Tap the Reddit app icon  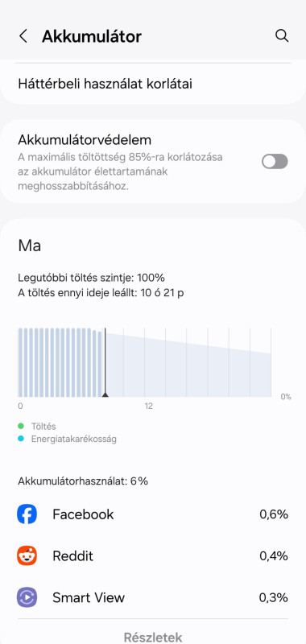27,555
